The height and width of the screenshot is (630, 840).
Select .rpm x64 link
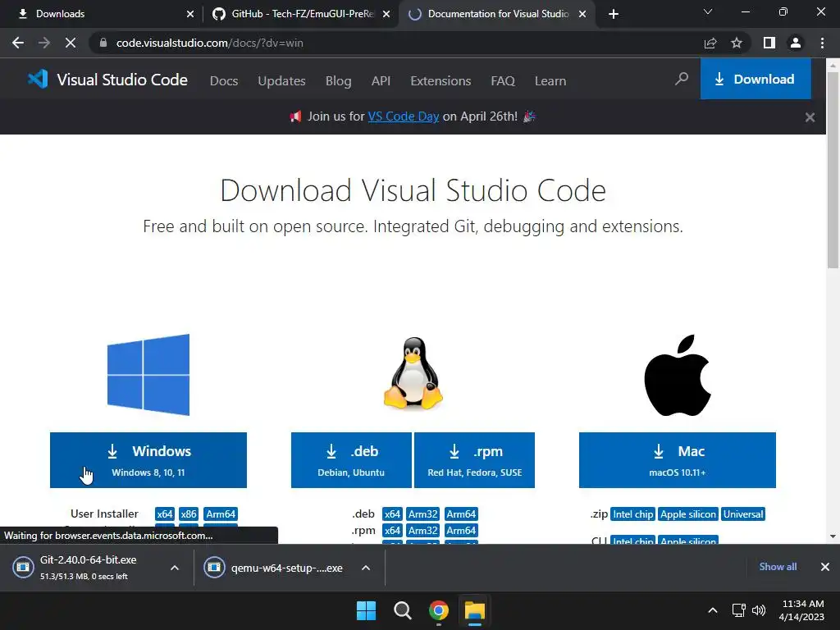pos(392,531)
